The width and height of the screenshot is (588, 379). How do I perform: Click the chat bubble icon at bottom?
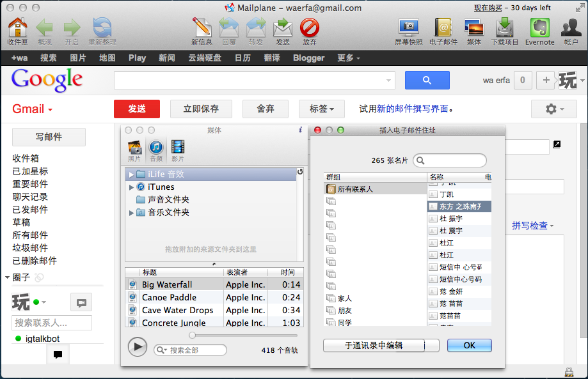(58, 354)
